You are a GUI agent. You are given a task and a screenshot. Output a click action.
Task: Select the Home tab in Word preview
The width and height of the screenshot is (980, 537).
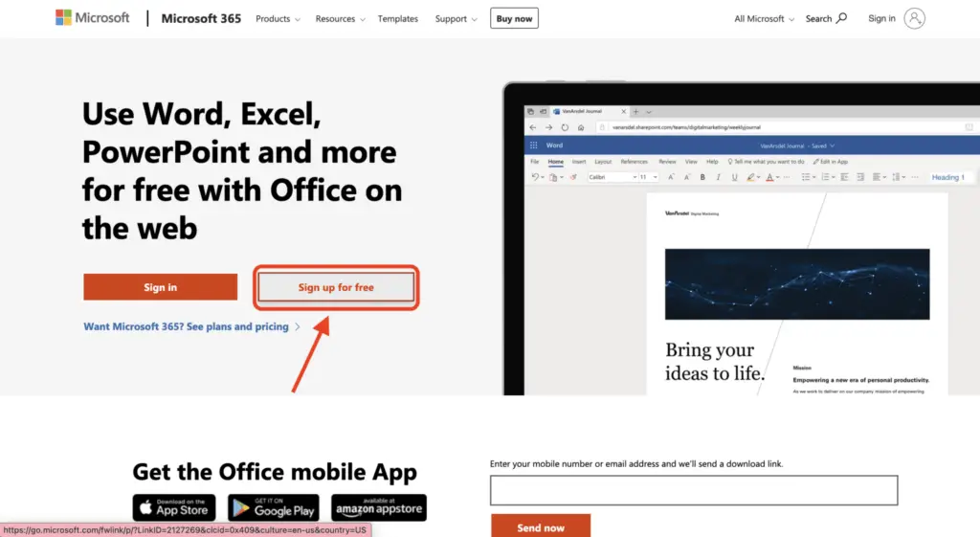[556, 161]
